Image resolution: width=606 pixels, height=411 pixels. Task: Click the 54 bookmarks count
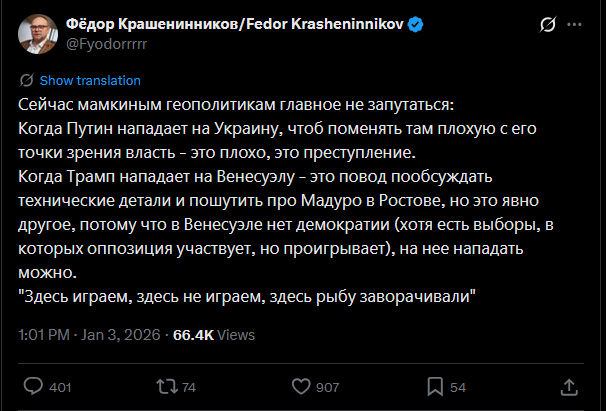(458, 387)
